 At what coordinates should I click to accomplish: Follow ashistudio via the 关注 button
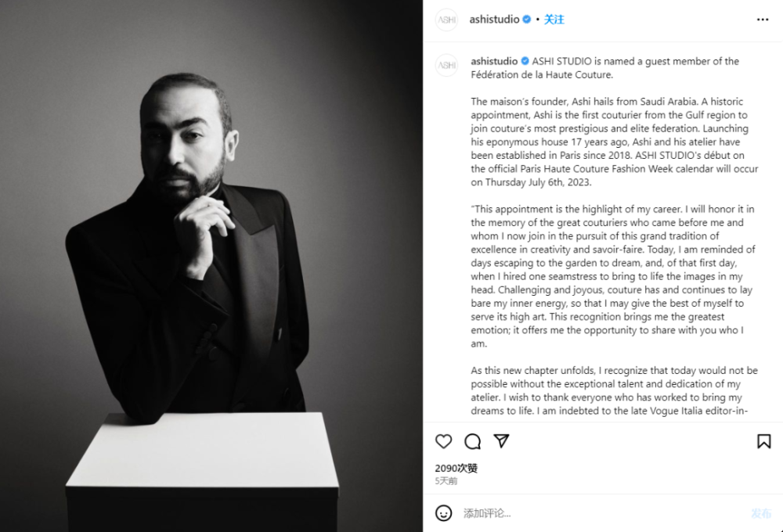(x=554, y=20)
